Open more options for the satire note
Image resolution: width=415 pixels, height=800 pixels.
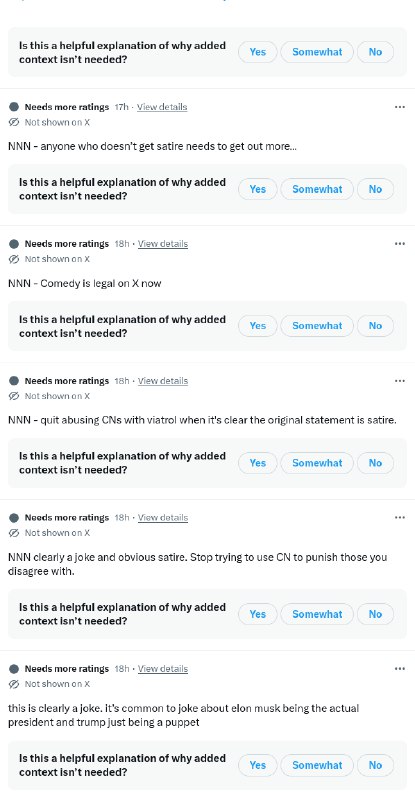(400, 107)
